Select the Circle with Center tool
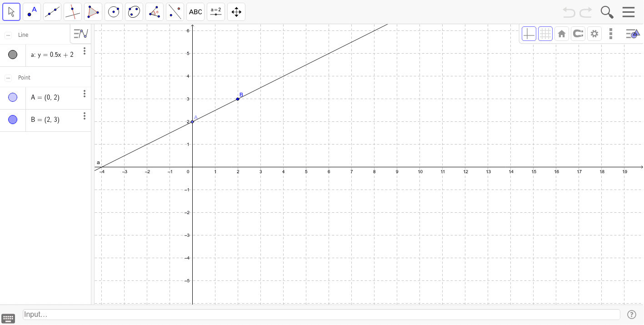Viewport: 644px width, 325px height. coord(114,12)
